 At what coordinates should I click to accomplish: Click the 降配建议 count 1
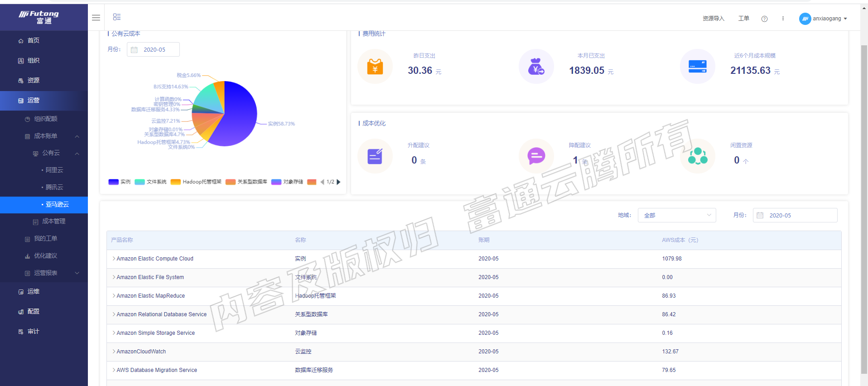pyautogui.click(x=575, y=160)
